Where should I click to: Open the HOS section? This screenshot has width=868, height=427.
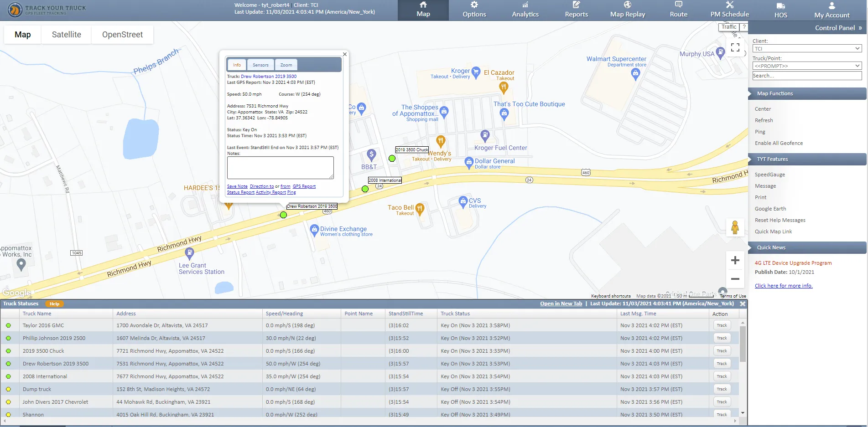780,10
